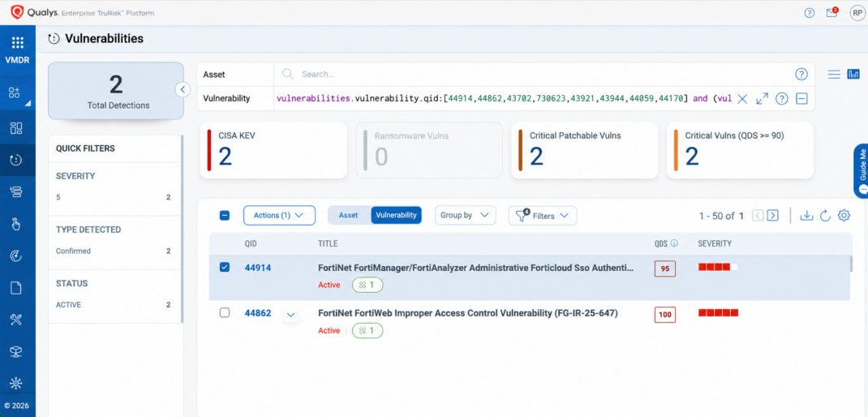Viewport: 868px width, 417px height.
Task: Click the severity bar on row 44862
Action: point(718,313)
